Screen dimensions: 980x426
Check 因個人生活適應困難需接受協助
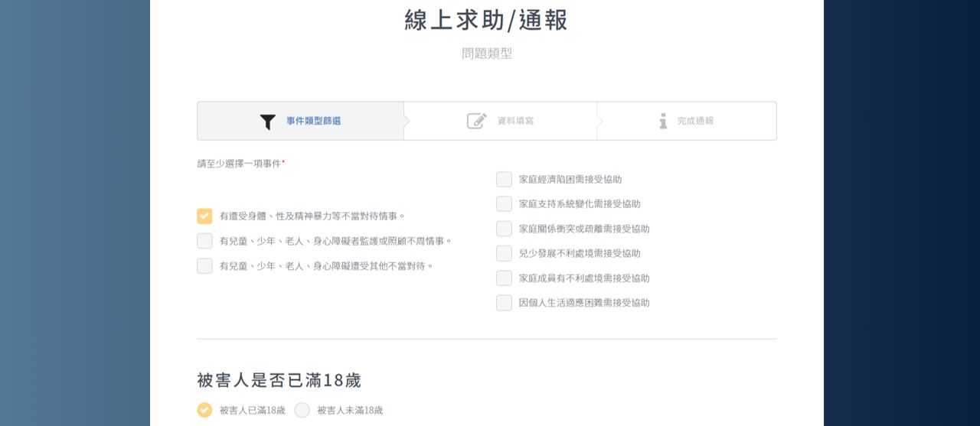click(x=504, y=303)
